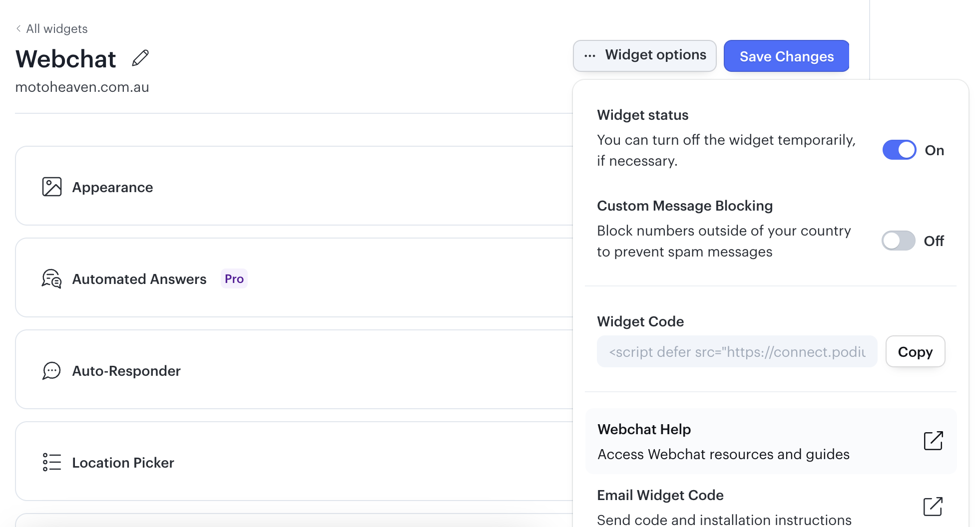This screenshot has height=527, width=980.
Task: Click the pencil icon to rename Webchat
Action: point(139,58)
